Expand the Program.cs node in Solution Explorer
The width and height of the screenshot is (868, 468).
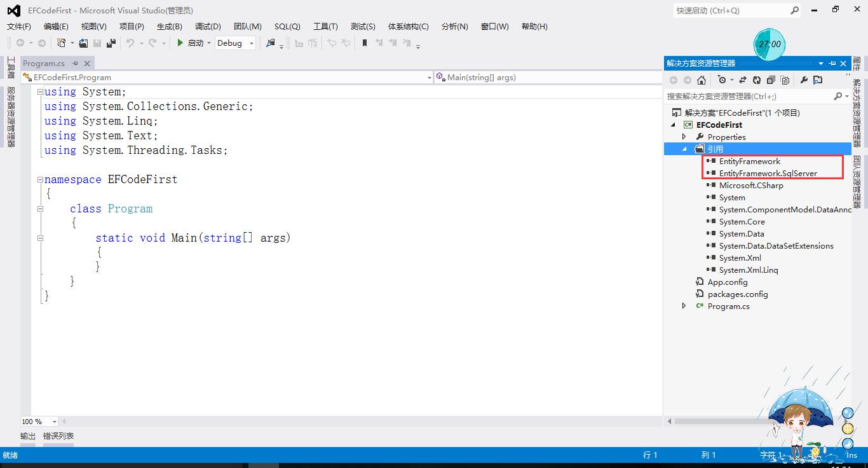pos(684,306)
